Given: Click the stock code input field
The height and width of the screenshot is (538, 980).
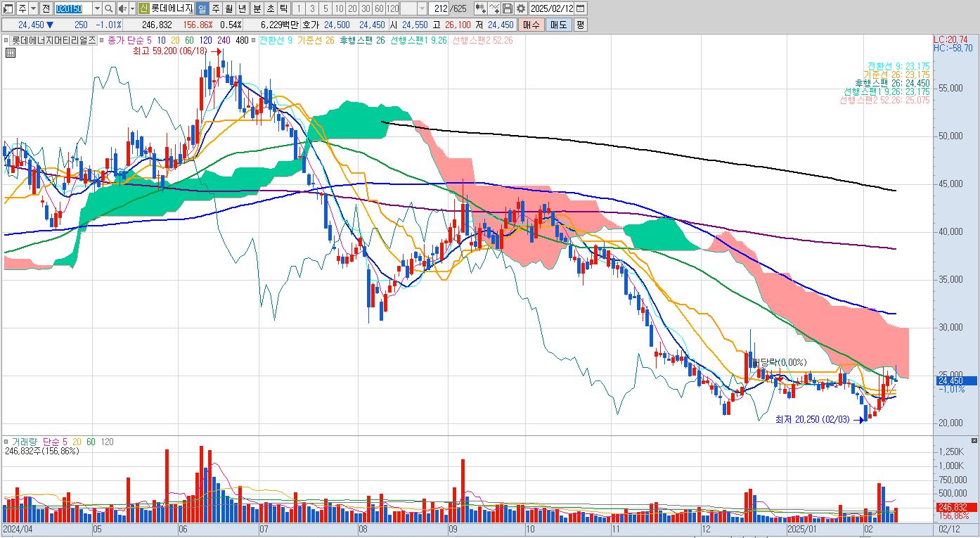Looking at the screenshot, I should tap(73, 8).
